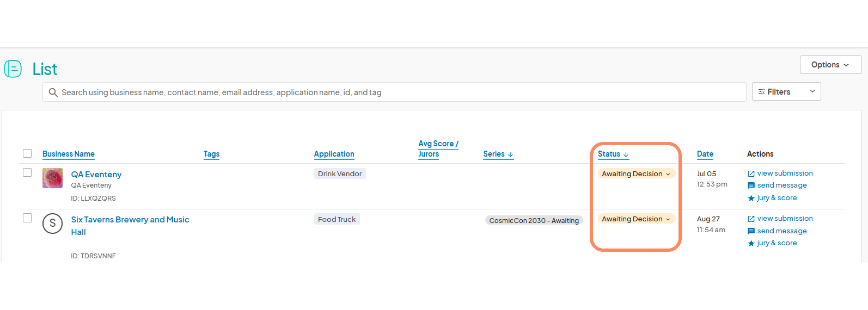Click send message for Six Taverns Brewery

[782, 231]
